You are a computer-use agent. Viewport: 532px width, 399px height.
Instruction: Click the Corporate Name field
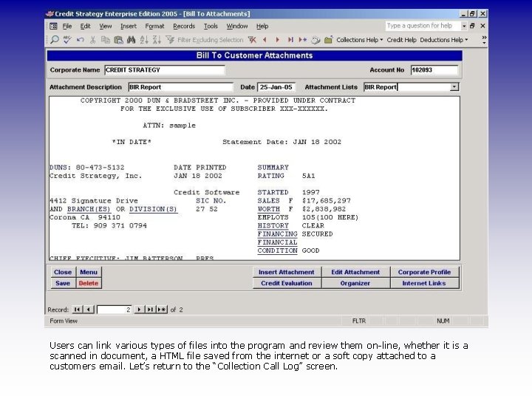pyautogui.click(x=165, y=70)
